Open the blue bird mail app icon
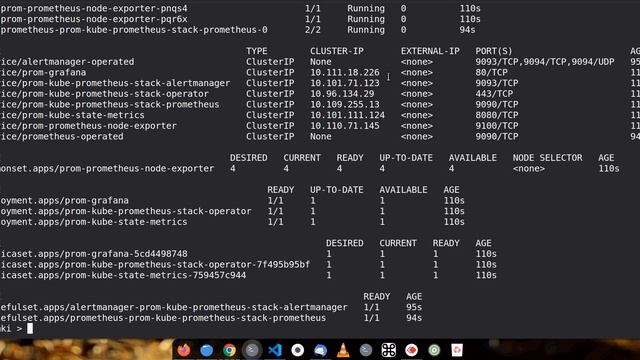The height and width of the screenshot is (360, 640). (320, 350)
